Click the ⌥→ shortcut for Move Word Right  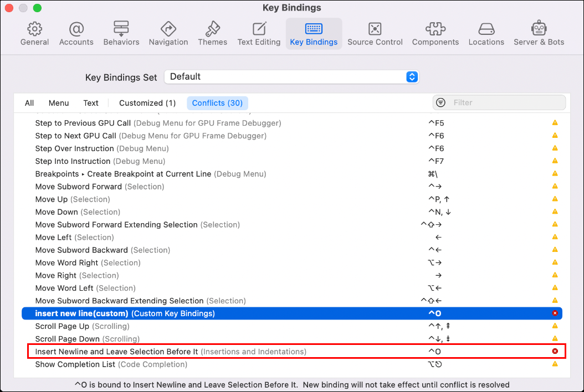[x=434, y=262]
